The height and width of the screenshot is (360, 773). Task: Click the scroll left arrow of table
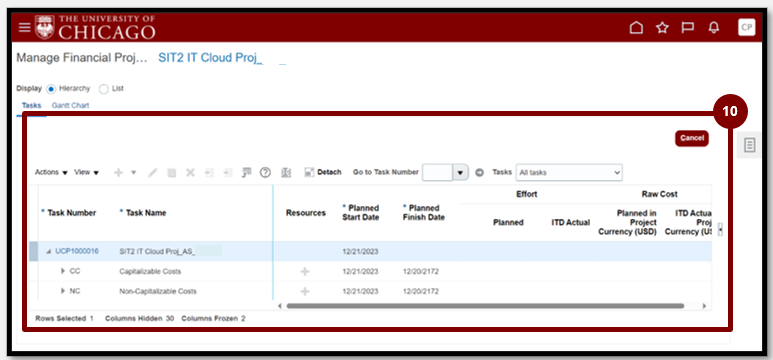coord(280,306)
